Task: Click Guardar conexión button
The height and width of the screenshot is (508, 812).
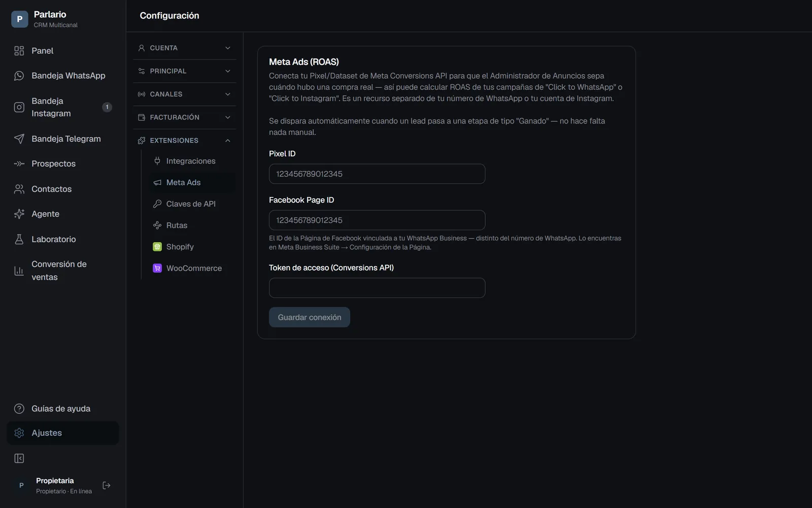Action: (x=310, y=317)
